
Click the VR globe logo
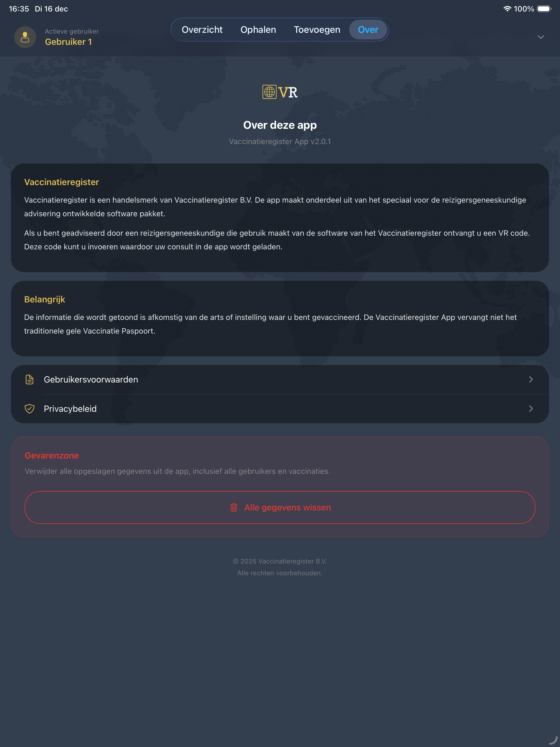(x=280, y=92)
